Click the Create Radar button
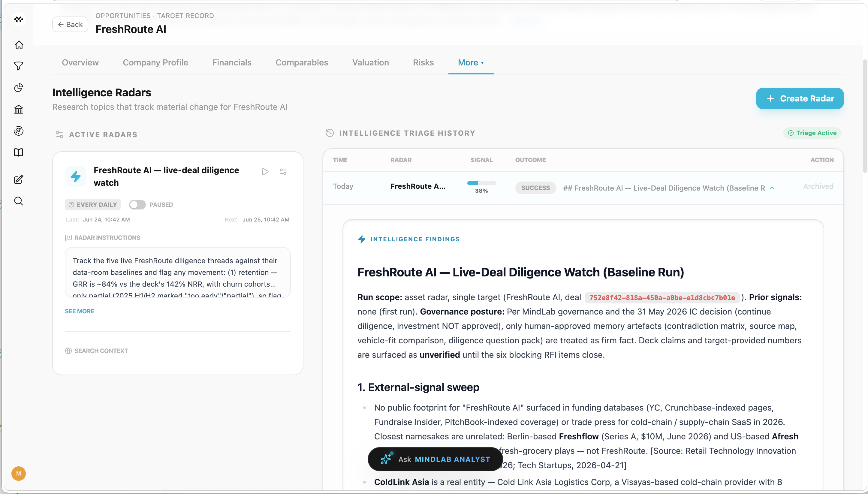The width and height of the screenshot is (868, 494). [800, 98]
